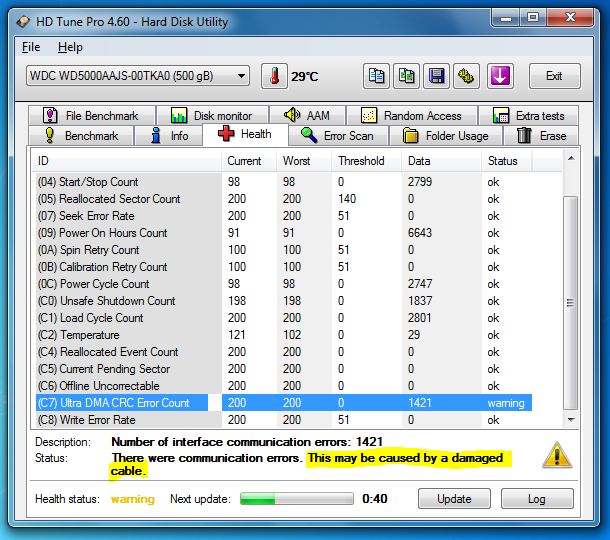
Task: Switch to the Benchmark tab
Action: 81,136
